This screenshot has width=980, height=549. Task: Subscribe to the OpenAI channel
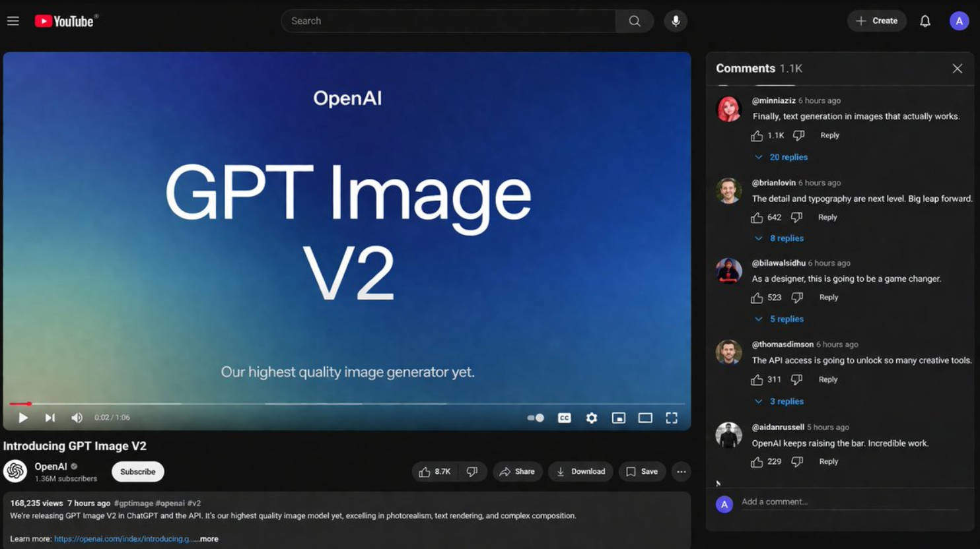pyautogui.click(x=137, y=472)
